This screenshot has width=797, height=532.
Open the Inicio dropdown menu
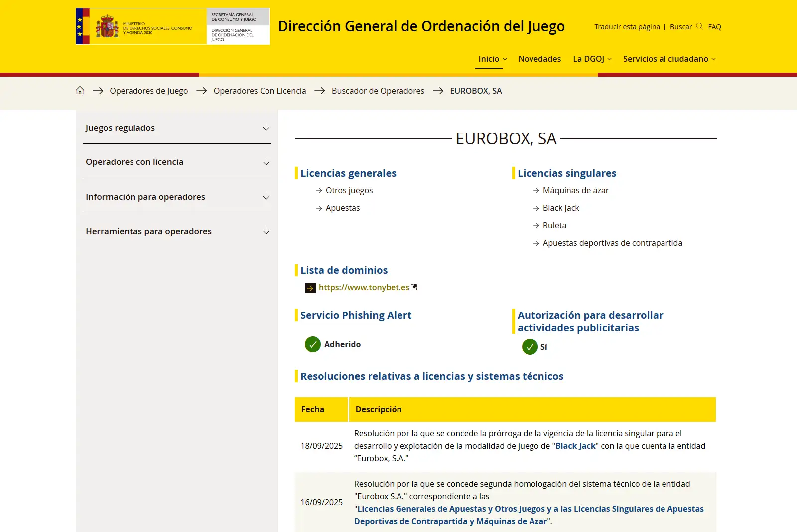pyautogui.click(x=493, y=59)
